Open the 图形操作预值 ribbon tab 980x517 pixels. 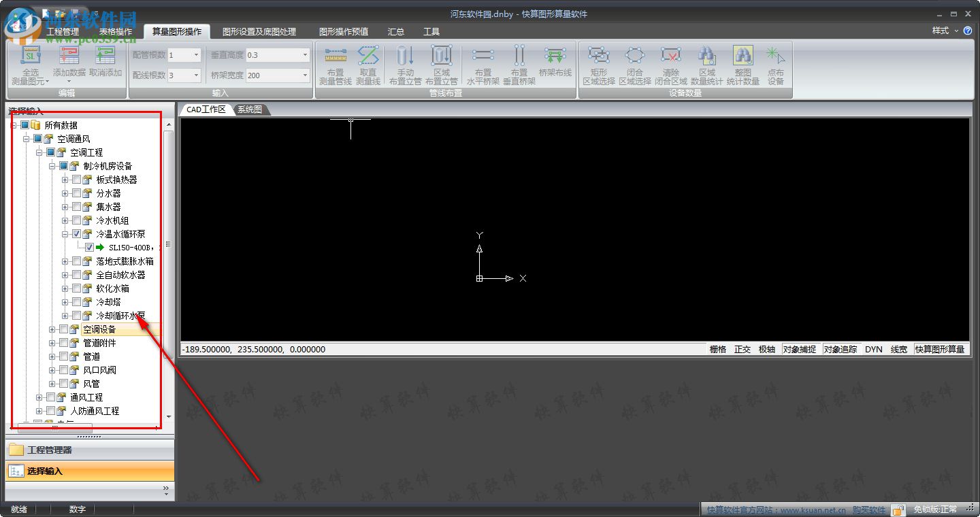344,31
